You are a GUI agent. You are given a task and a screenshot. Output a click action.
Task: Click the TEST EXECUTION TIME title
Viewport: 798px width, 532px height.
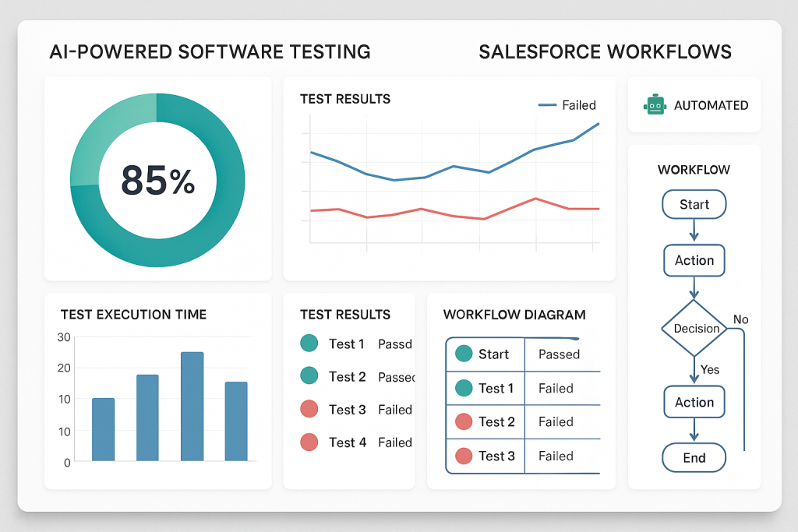133,315
